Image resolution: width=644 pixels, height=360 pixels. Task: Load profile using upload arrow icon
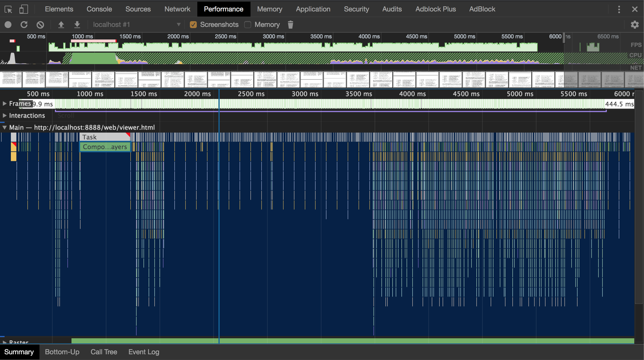click(61, 25)
